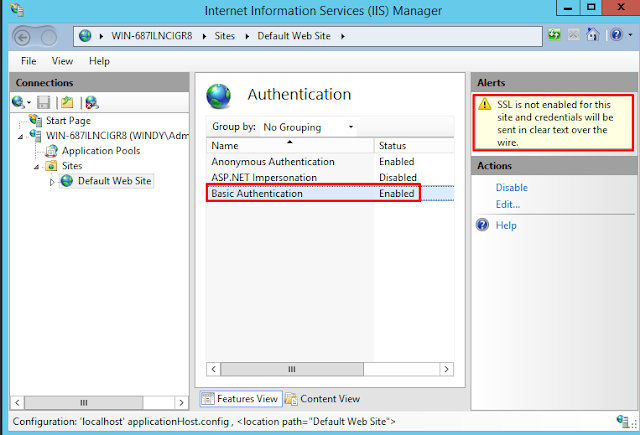
Task: Select the Anonymous Authentication row
Action: pos(330,162)
